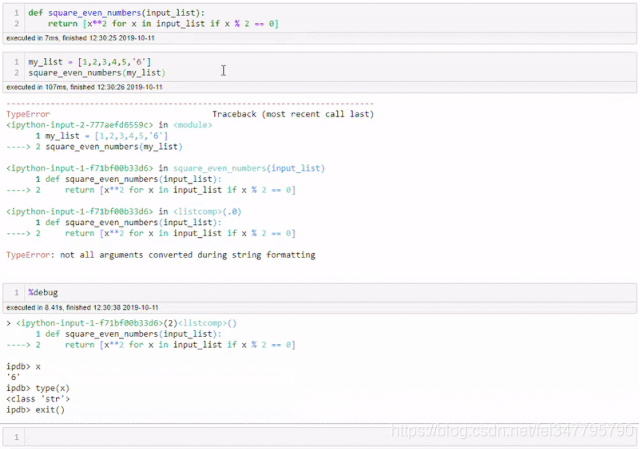643x449 pixels.
Task: Click the return list comprehension line in first cell
Action: click(163, 24)
